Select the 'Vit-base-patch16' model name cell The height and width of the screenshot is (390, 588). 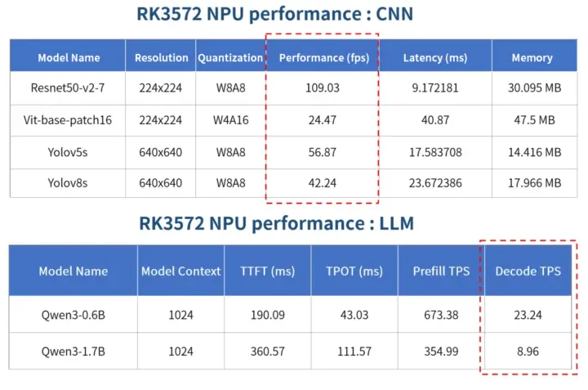[x=68, y=120]
